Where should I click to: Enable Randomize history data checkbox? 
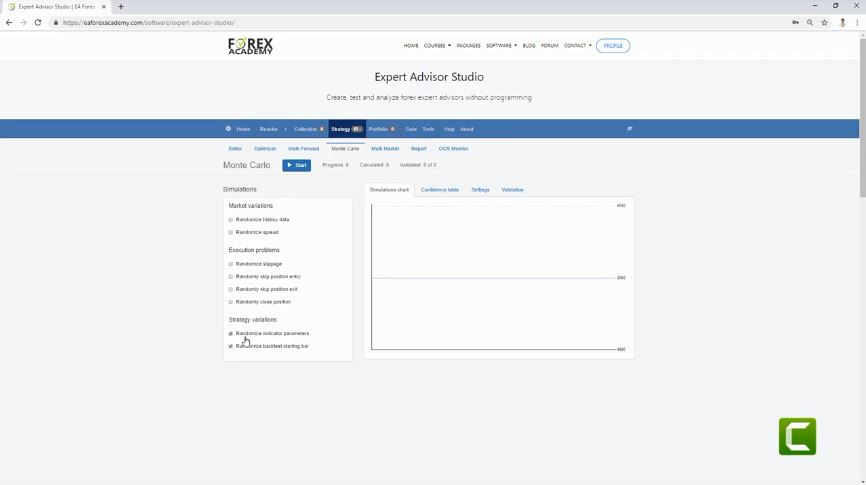click(231, 220)
